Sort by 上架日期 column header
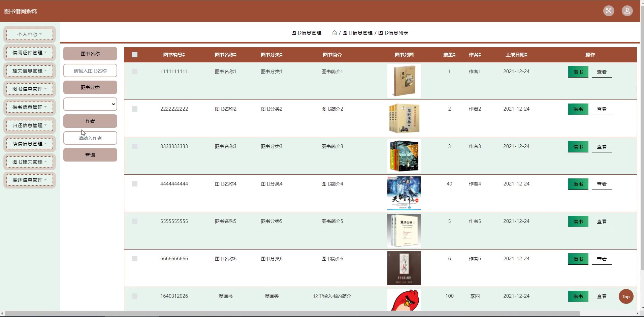The width and height of the screenshot is (644, 317). point(517,55)
